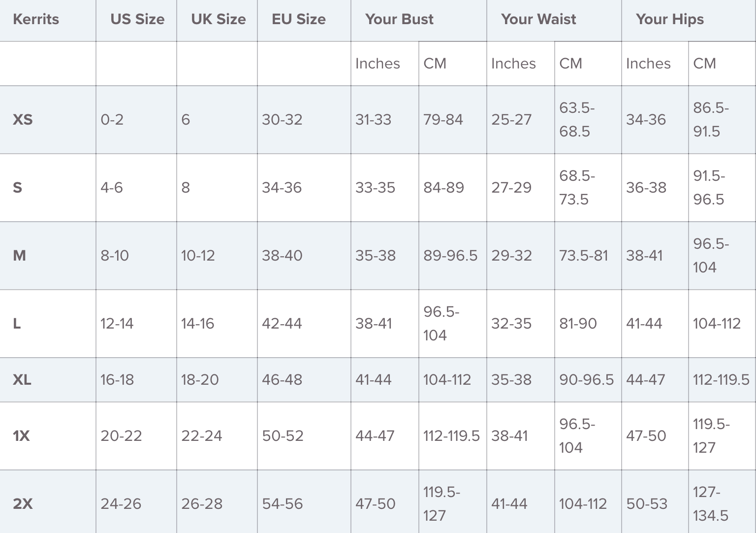Select the XS size row label
756x533 pixels.
click(x=23, y=120)
